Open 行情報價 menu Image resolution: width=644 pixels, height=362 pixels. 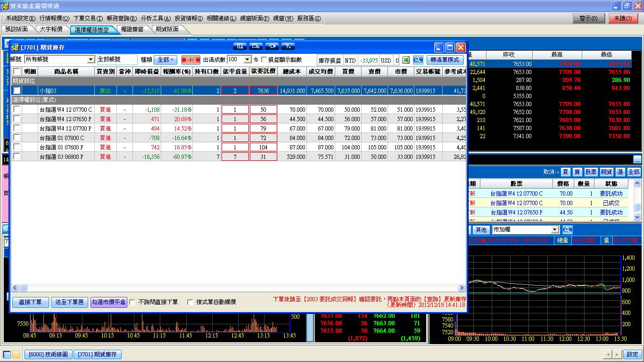54,18
